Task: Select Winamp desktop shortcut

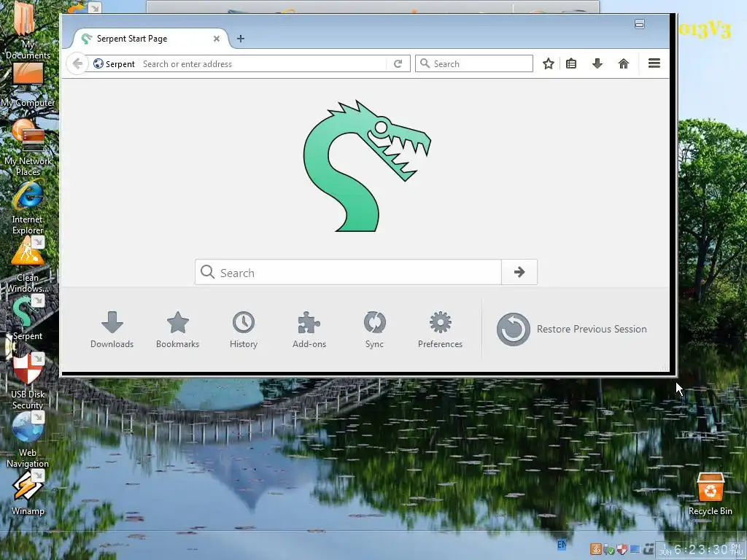Action: tap(28, 494)
